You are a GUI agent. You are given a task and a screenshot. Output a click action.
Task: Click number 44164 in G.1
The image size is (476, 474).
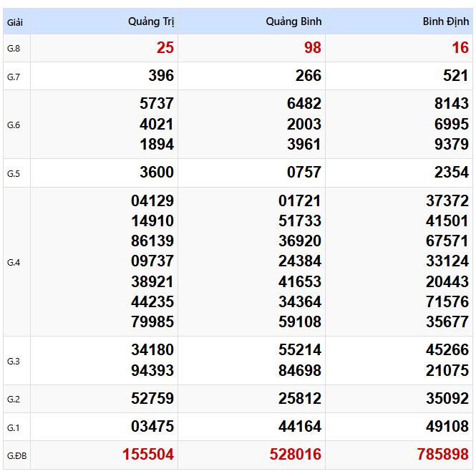coord(300,426)
